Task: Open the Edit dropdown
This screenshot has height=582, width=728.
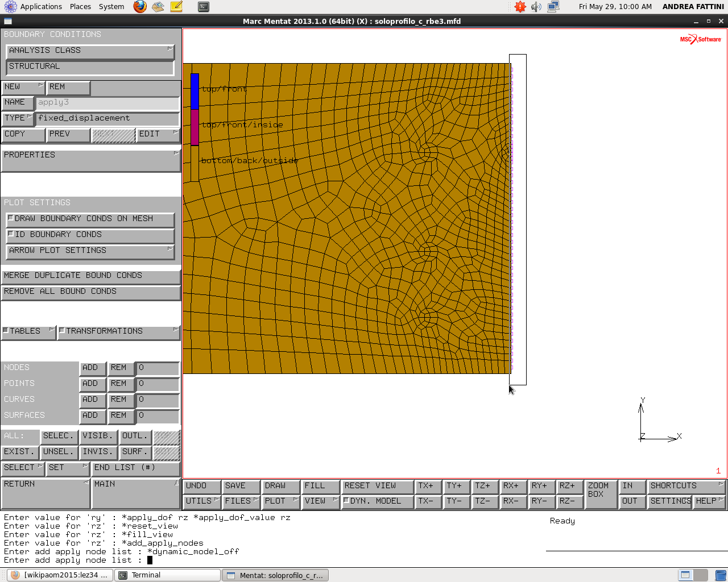Action: coord(158,134)
